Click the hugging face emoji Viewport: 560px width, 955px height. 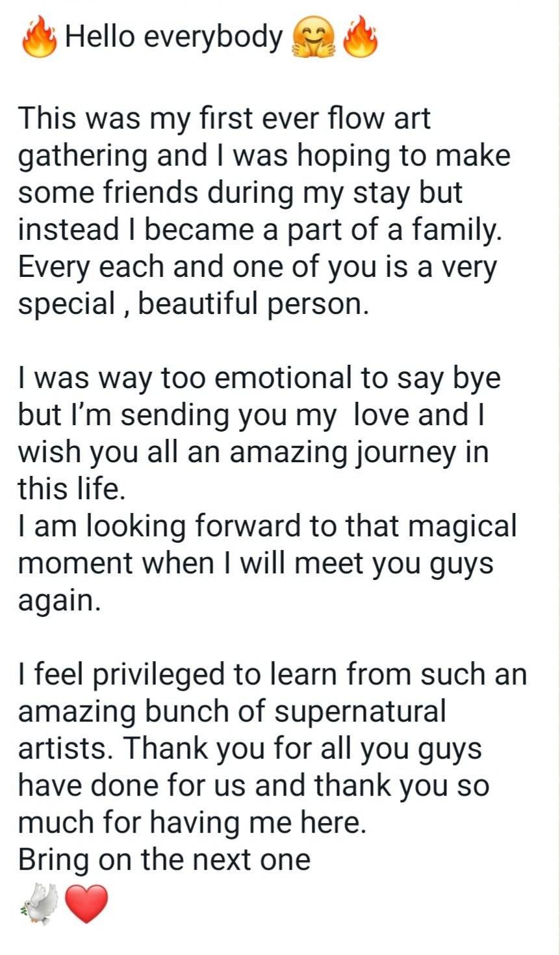click(315, 38)
